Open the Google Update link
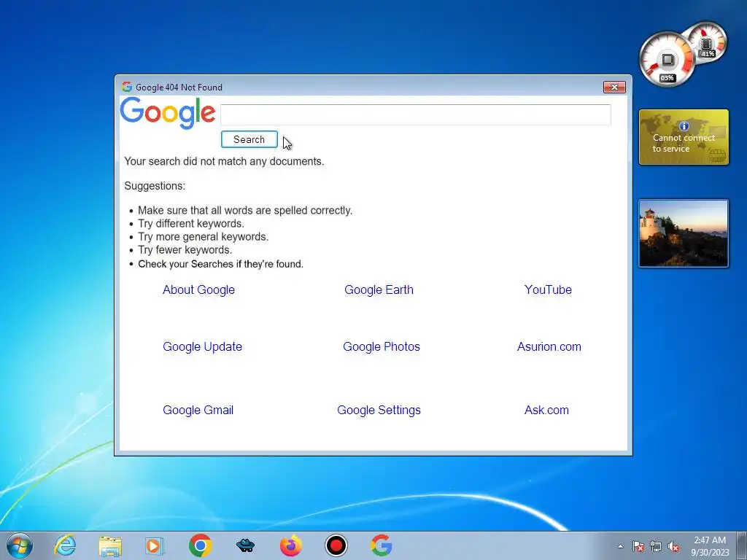Viewport: 747px width, 560px height. (203, 346)
